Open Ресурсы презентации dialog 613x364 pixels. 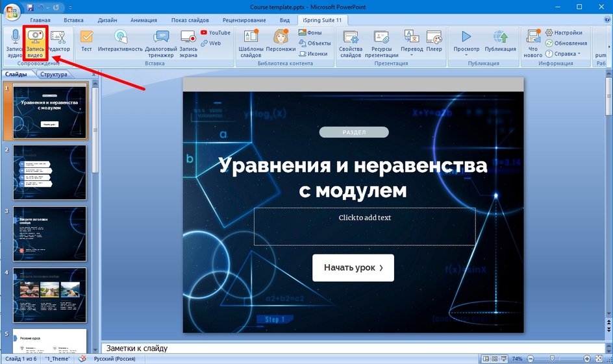click(x=381, y=43)
